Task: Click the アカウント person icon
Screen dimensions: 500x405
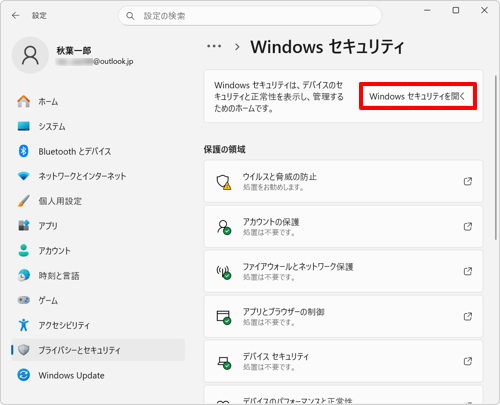Action: (x=24, y=251)
